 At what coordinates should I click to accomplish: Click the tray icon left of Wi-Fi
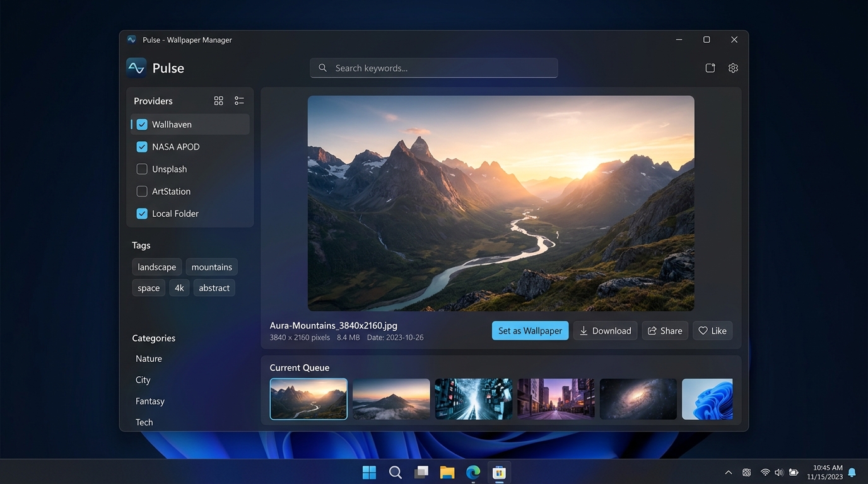pyautogui.click(x=747, y=472)
